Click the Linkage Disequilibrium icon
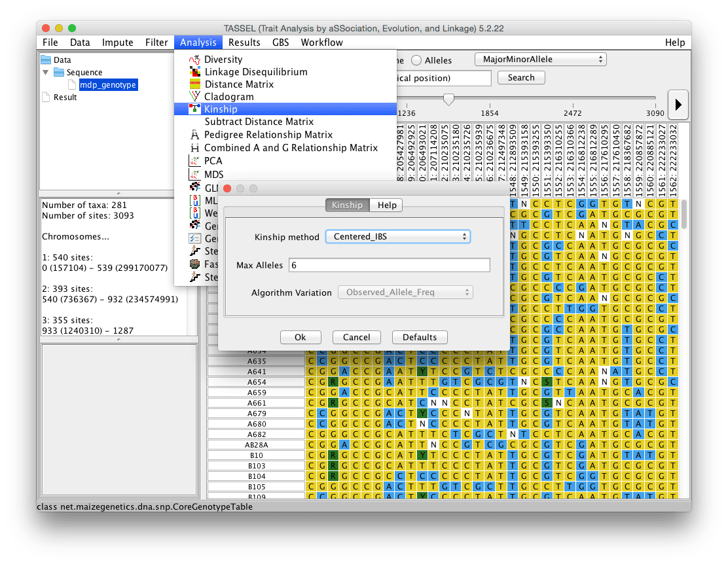 tap(195, 71)
